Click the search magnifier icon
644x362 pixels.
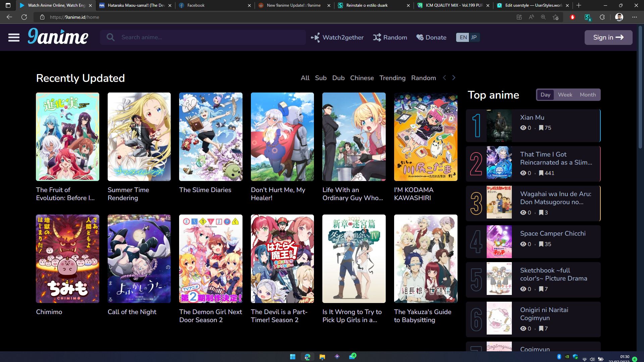(110, 37)
